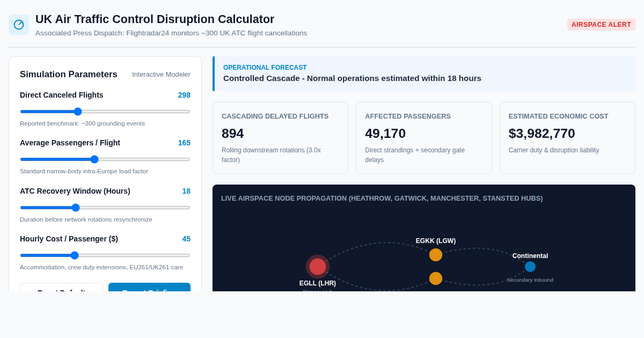This screenshot has width=644, height=338.
Task: Adjust the Hourly Cost / Passenger slider
Action: coord(105,255)
